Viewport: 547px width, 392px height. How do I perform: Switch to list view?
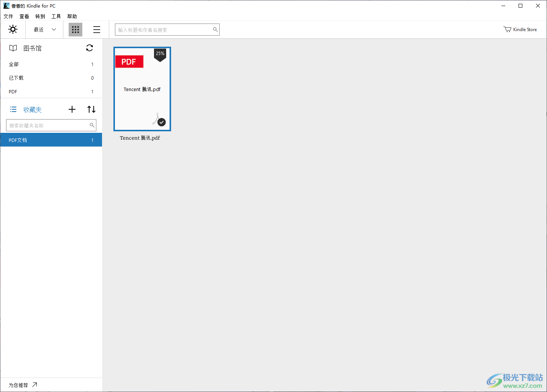click(97, 30)
